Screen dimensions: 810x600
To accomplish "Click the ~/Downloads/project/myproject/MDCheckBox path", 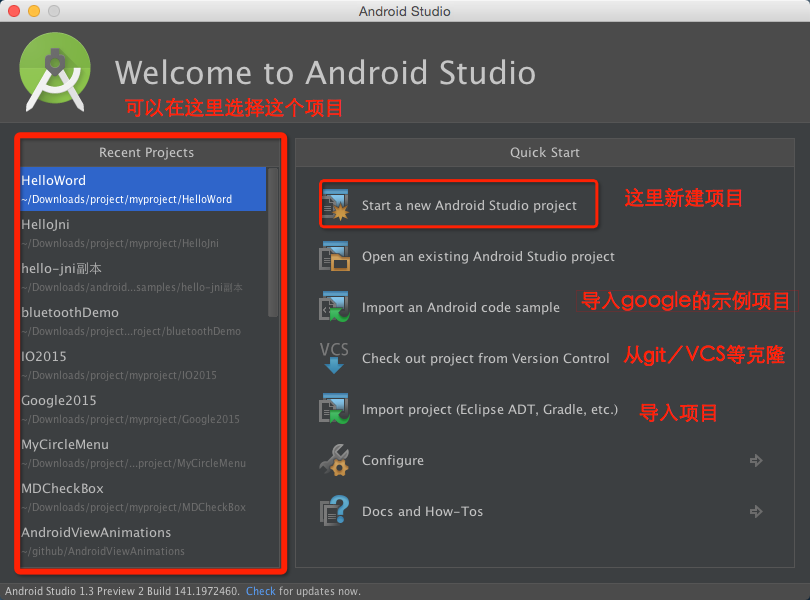I will (133, 507).
